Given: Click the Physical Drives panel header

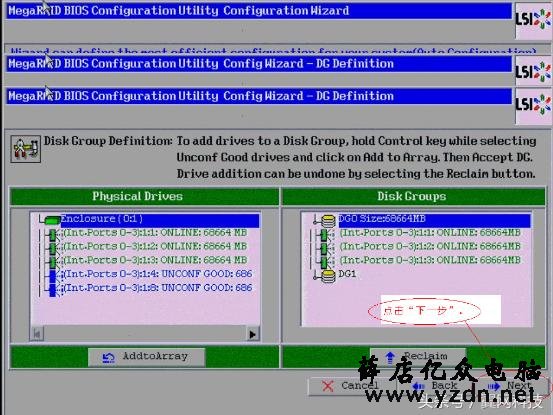Looking at the screenshot, I should (144, 196).
